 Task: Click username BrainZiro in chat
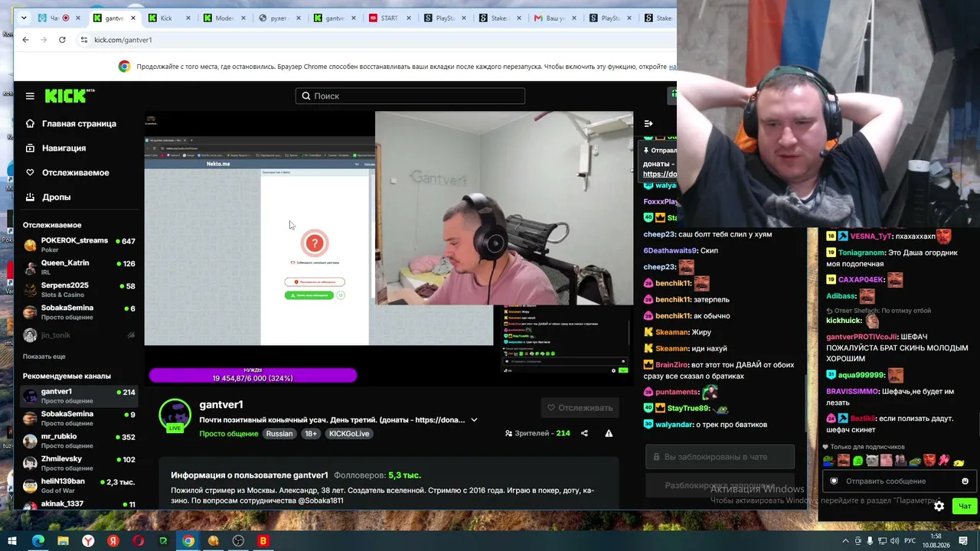tap(671, 365)
